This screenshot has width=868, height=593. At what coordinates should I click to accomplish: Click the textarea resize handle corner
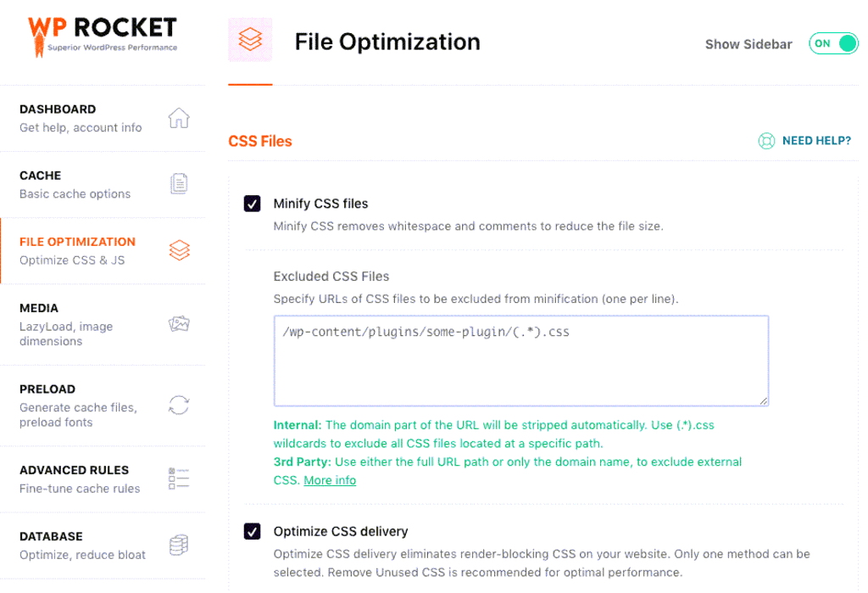pos(764,400)
